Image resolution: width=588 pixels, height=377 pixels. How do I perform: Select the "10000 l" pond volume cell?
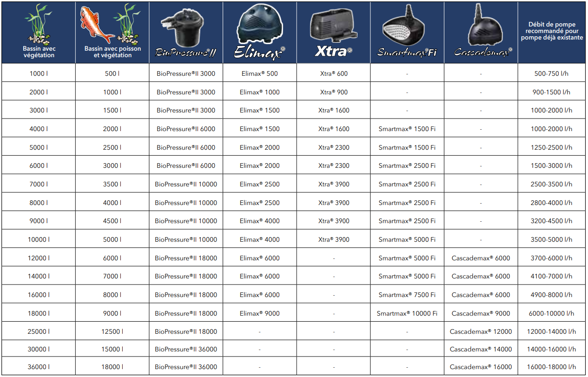click(39, 239)
